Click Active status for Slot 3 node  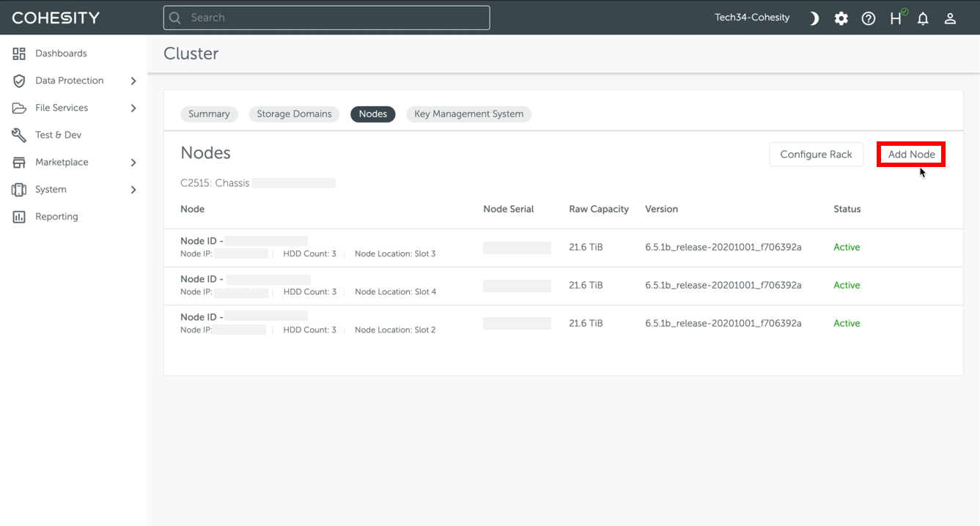pos(847,248)
